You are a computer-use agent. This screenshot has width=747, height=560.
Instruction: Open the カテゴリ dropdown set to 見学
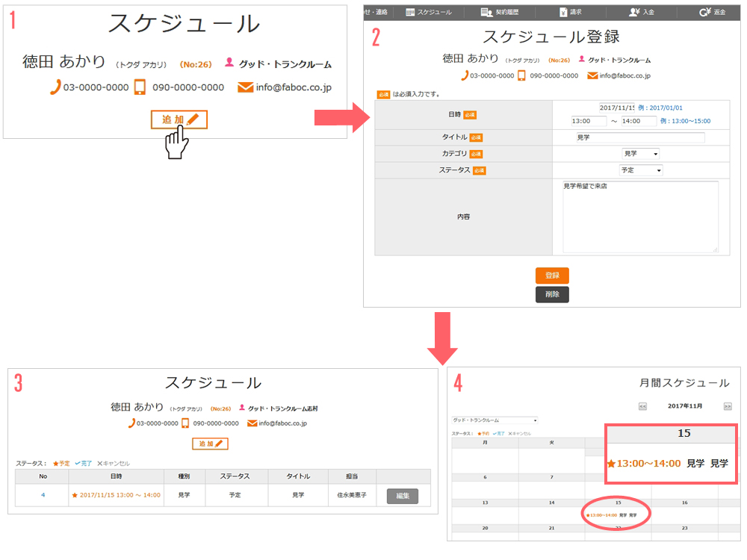pyautogui.click(x=641, y=153)
